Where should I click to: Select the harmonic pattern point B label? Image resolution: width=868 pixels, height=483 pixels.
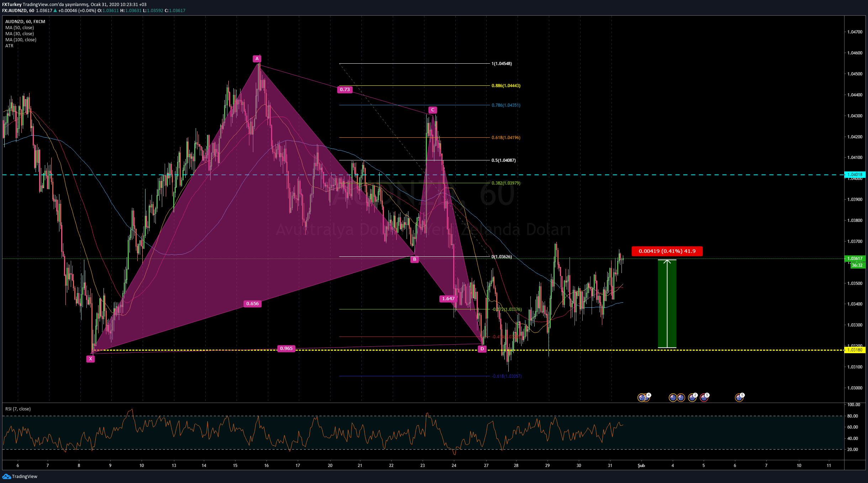(x=414, y=259)
